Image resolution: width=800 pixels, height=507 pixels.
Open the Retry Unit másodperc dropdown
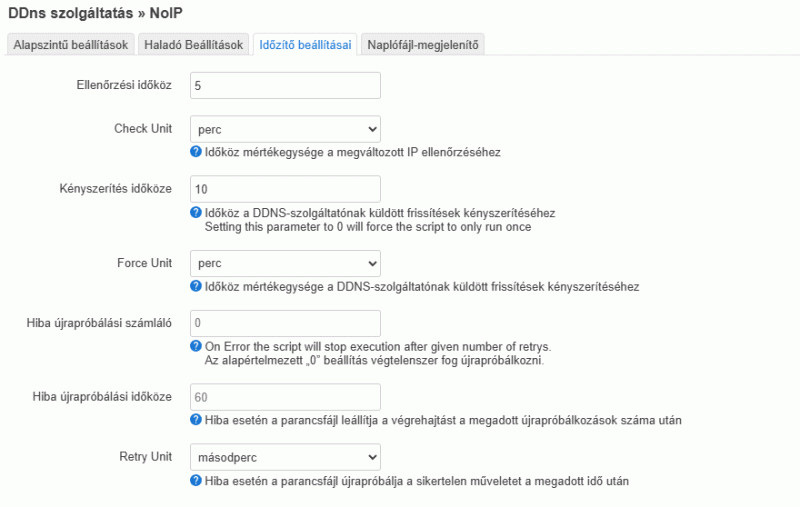tap(285, 457)
